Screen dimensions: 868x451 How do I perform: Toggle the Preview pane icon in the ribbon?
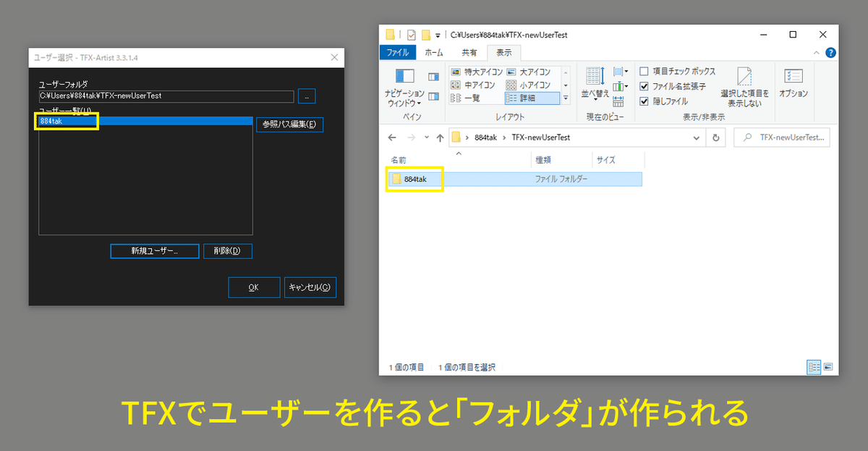(x=433, y=77)
